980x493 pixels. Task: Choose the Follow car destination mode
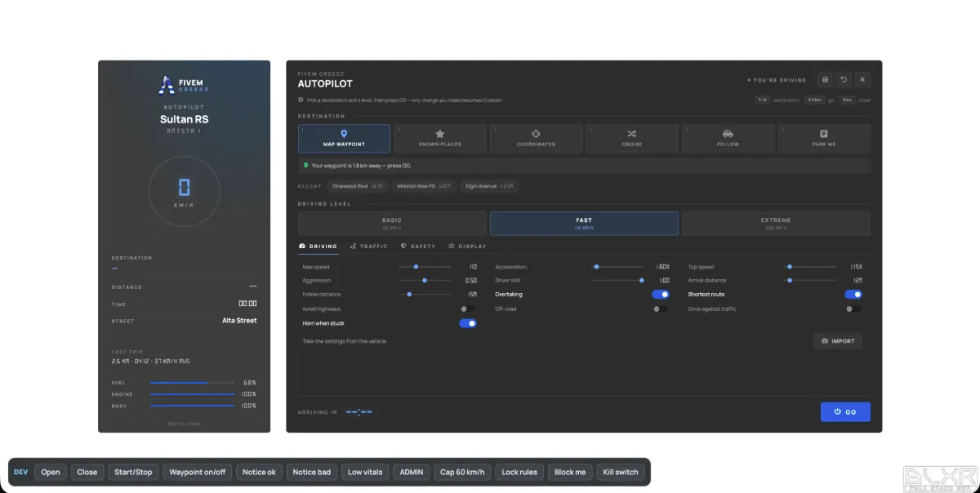pos(728,138)
